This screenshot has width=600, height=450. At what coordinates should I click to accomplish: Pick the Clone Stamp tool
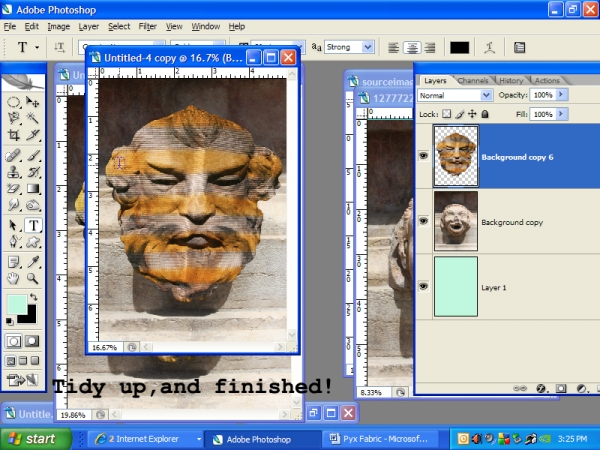click(x=13, y=172)
